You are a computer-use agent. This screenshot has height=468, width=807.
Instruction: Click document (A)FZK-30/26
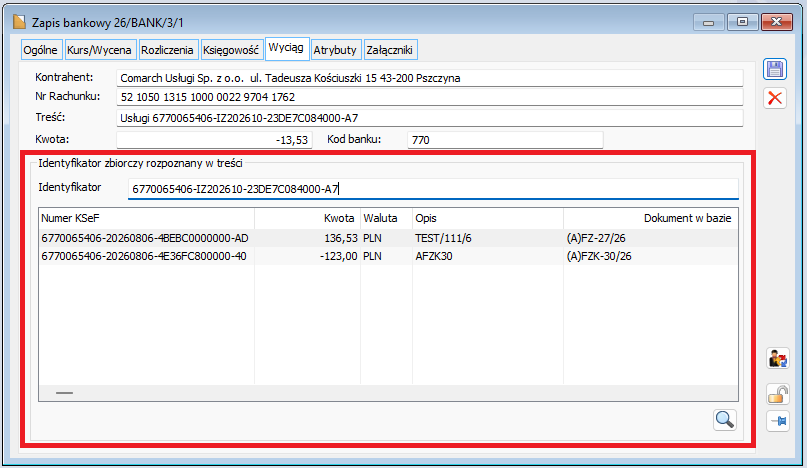pyautogui.click(x=599, y=256)
